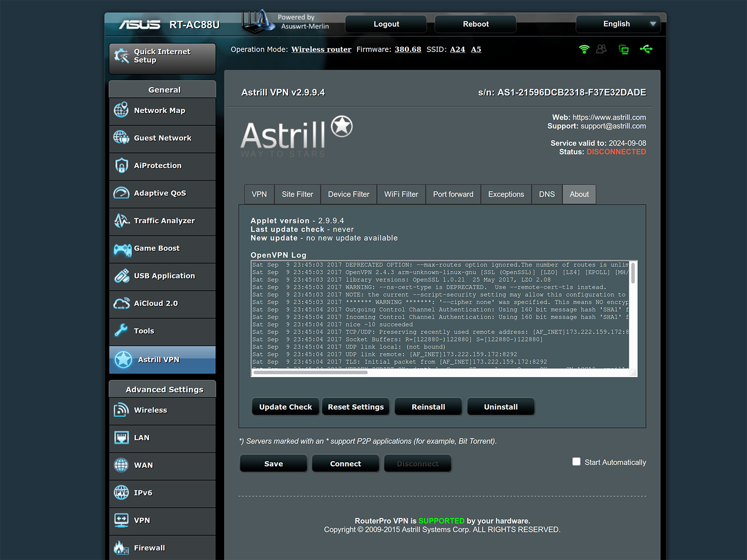
Task: Switch to the Site Filter tab
Action: click(x=297, y=194)
